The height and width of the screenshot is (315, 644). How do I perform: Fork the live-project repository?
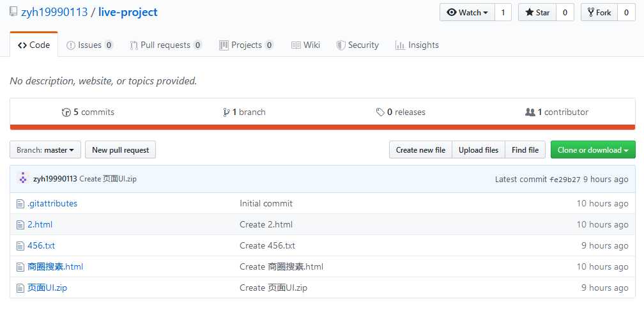pyautogui.click(x=599, y=12)
